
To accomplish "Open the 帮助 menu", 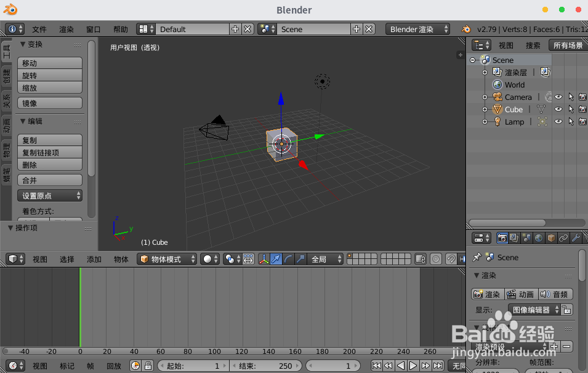I will pyautogui.click(x=121, y=30).
